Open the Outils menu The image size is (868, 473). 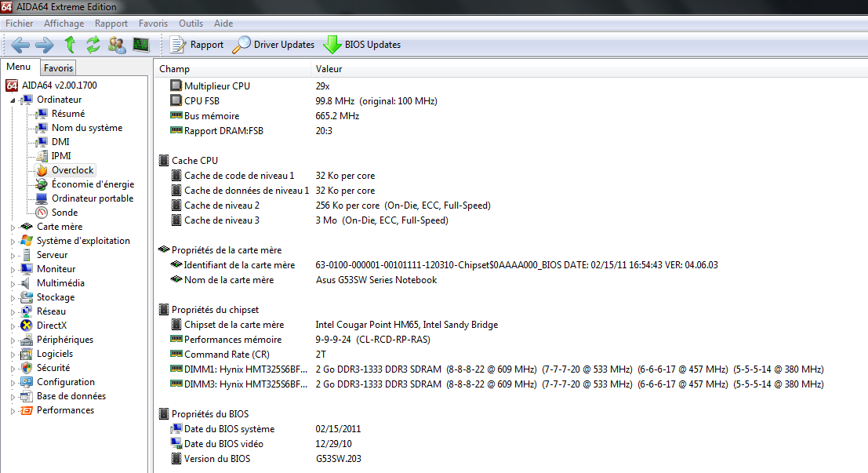[191, 24]
